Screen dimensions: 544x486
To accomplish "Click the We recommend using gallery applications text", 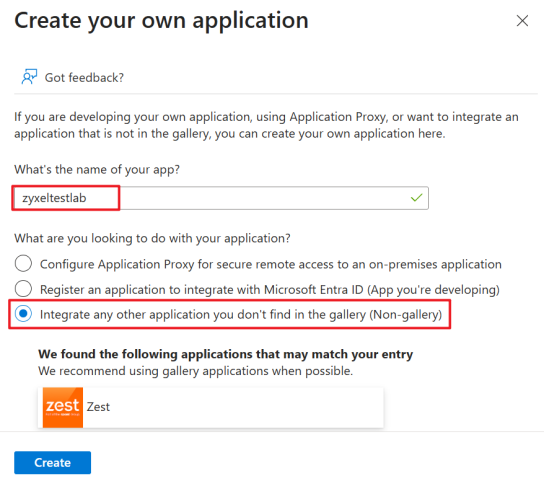I will (195, 371).
